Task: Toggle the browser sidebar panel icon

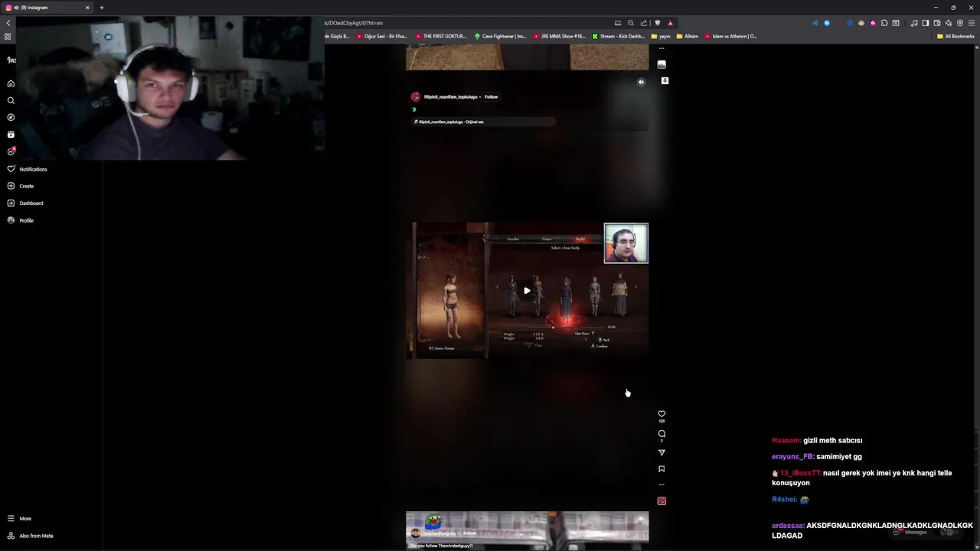Action: click(925, 23)
